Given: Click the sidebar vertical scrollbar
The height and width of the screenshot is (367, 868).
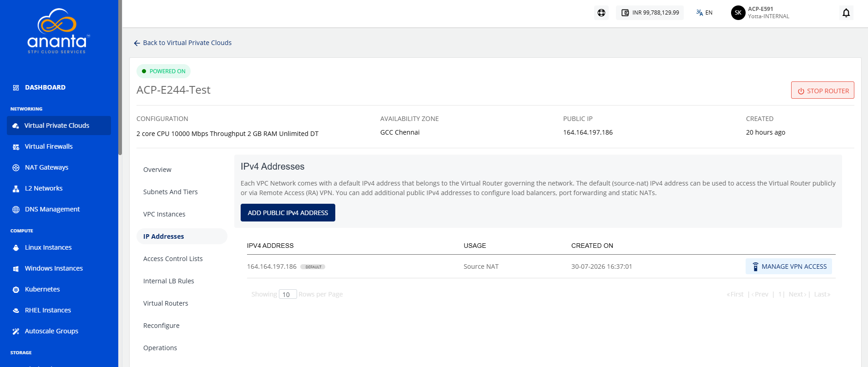Looking at the screenshot, I should (x=120, y=77).
